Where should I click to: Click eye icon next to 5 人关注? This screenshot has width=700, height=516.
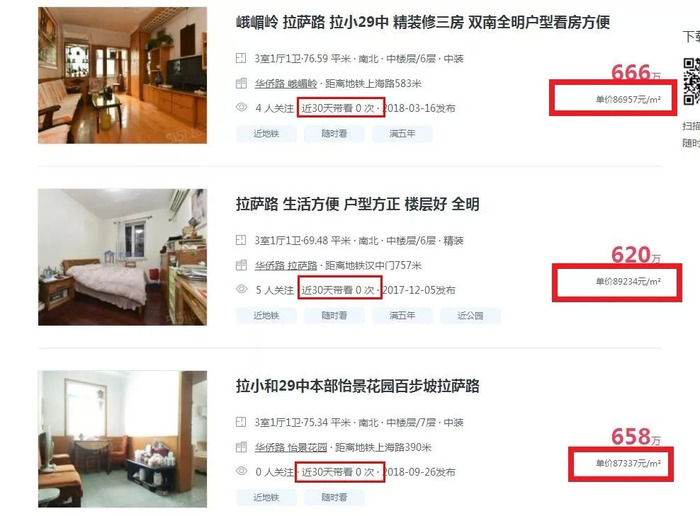[x=242, y=289]
